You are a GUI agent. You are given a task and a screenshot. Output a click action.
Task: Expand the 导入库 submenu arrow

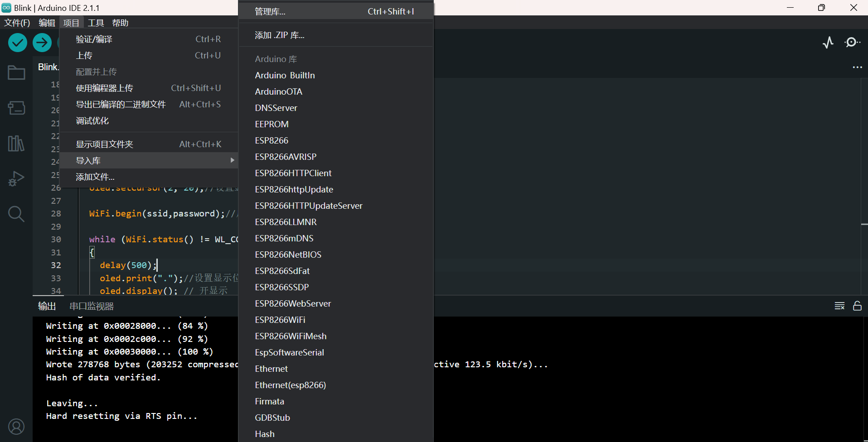[x=232, y=160]
